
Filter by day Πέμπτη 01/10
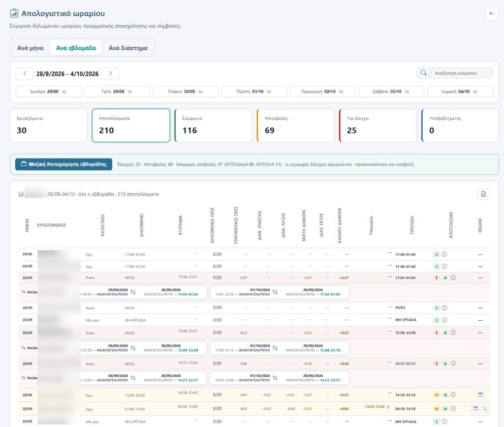tap(254, 92)
